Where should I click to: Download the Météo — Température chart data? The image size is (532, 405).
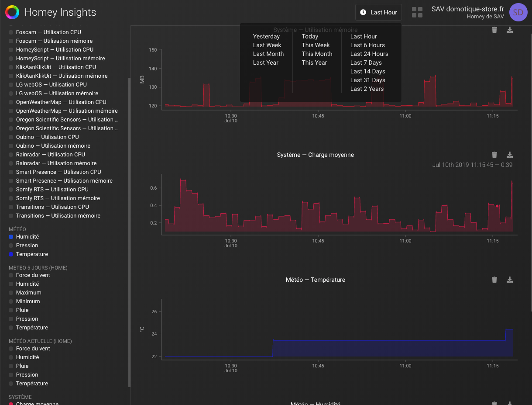click(509, 279)
